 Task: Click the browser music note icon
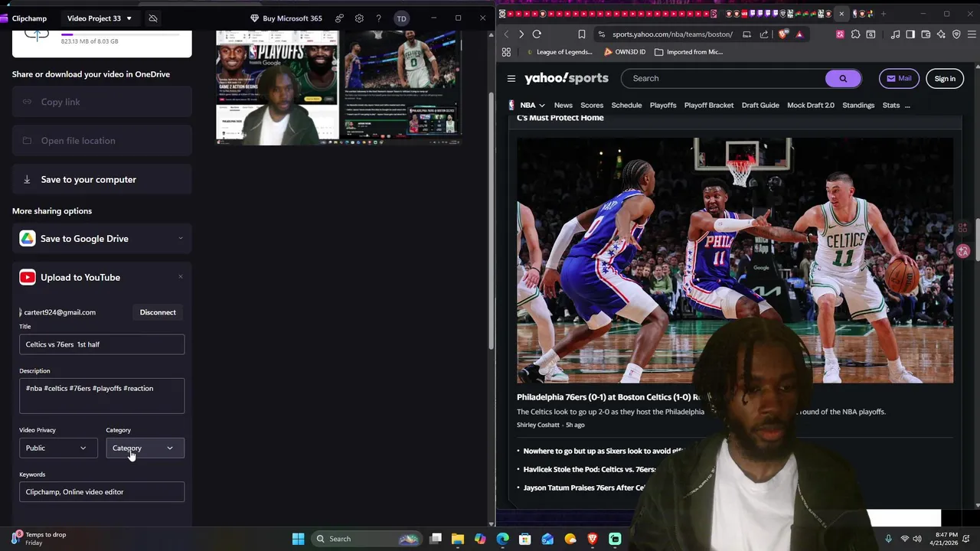point(895,34)
